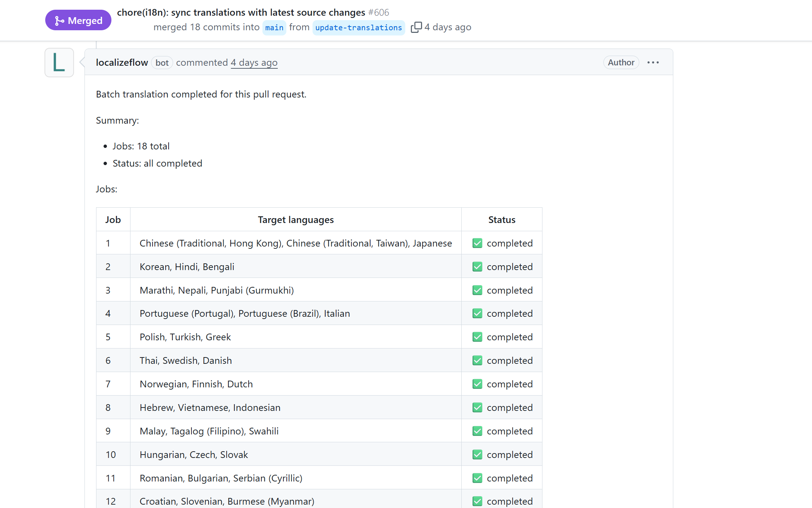Click the completed checkbox for Job 4 status

[x=477, y=313]
